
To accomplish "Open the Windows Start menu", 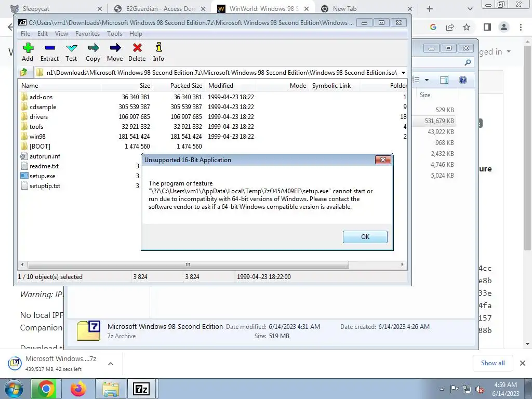I will click(14, 389).
